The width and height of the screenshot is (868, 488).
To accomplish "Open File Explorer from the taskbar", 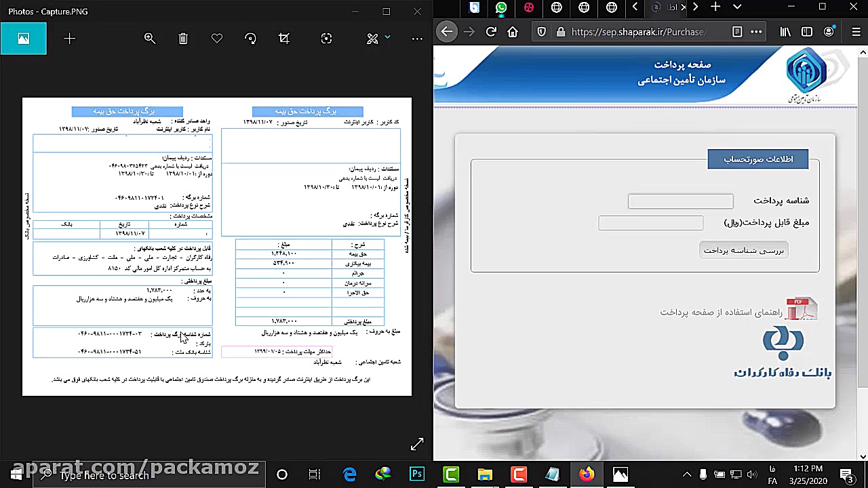I will [x=485, y=474].
